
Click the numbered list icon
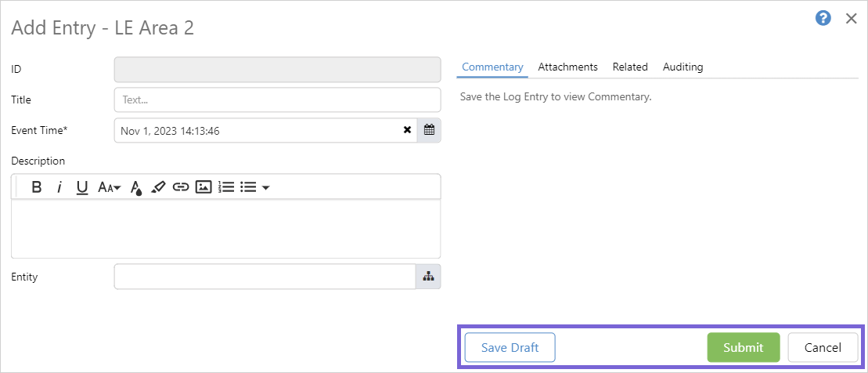(226, 187)
